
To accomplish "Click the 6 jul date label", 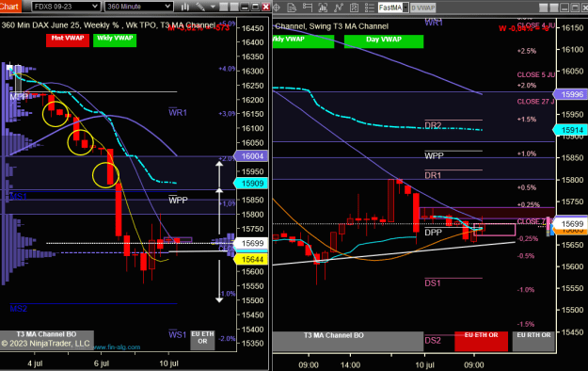I will point(102,363).
